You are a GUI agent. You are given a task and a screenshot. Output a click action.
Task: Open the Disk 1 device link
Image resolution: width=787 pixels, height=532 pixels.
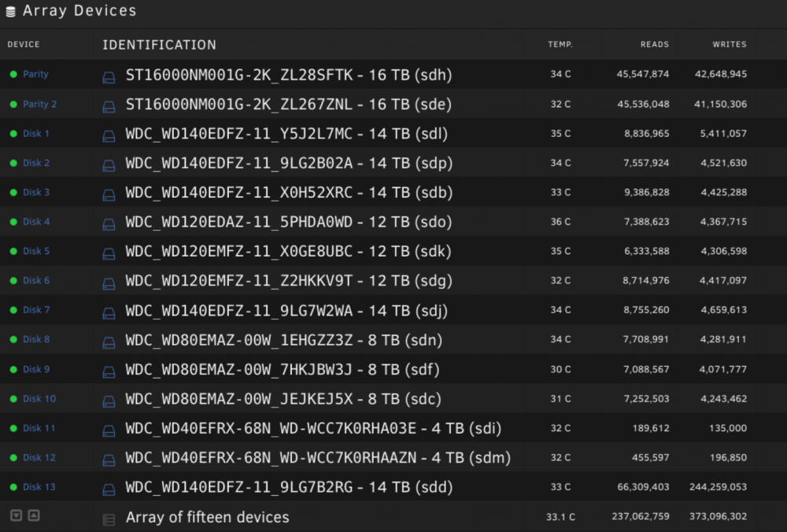coord(36,134)
